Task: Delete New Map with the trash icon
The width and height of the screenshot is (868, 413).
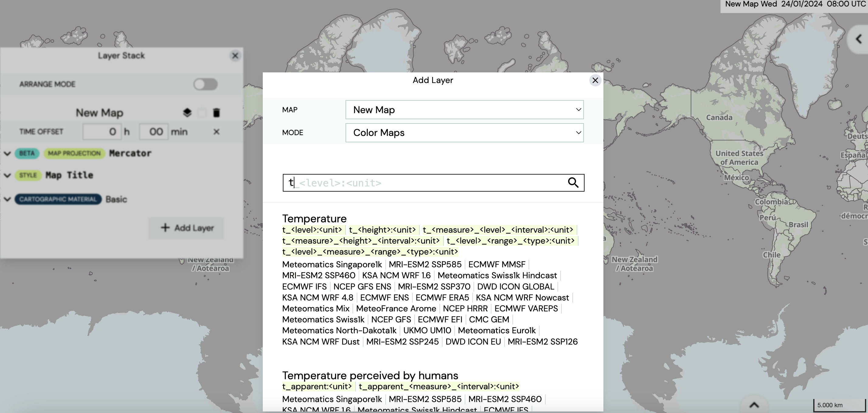Action: point(216,113)
